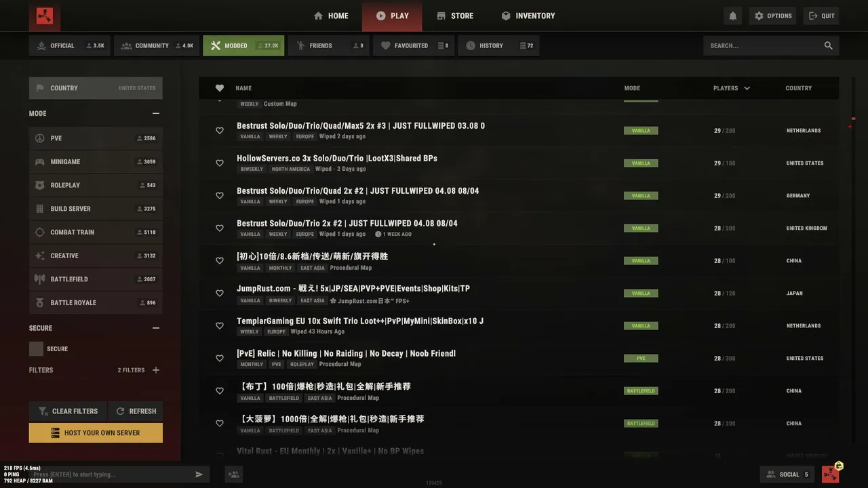Viewport: 868px width, 488px height.
Task: Favourite JumpRust.com server heart icon
Action: tap(220, 293)
